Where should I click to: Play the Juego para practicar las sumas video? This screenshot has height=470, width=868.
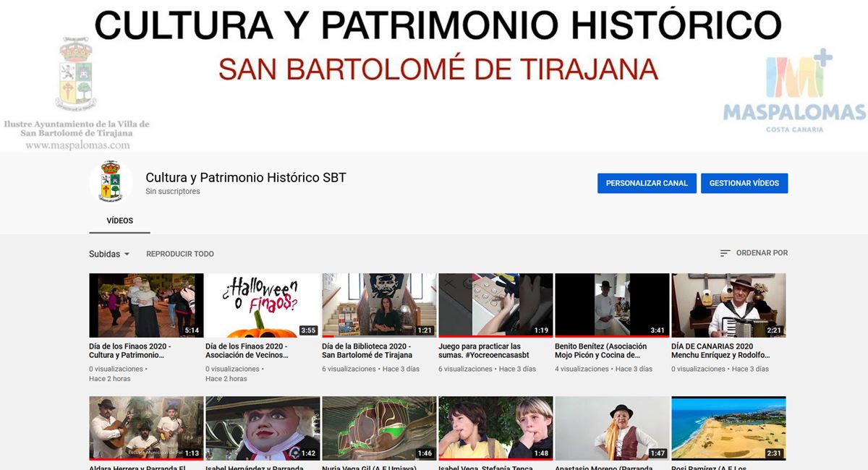[x=495, y=305]
